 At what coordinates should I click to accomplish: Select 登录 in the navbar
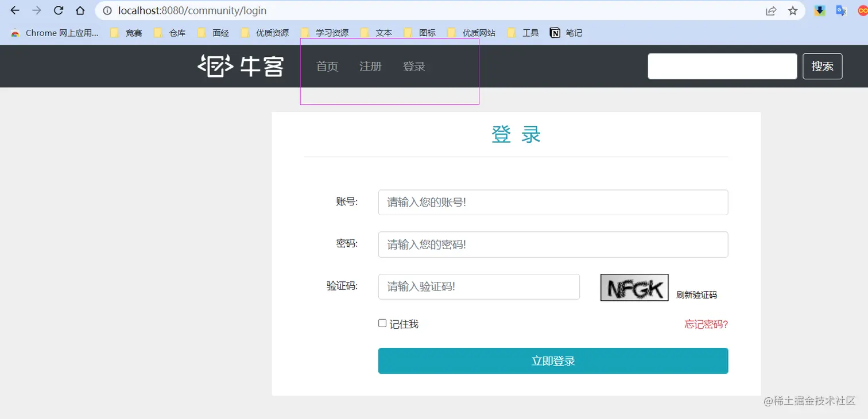414,67
